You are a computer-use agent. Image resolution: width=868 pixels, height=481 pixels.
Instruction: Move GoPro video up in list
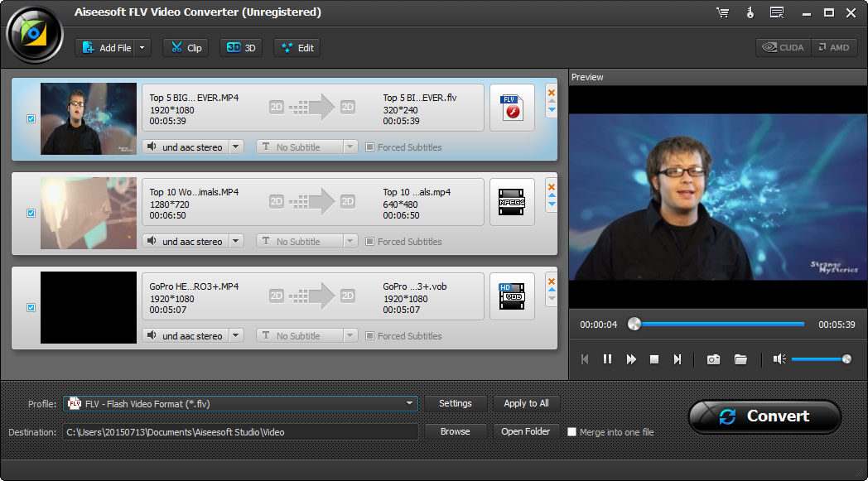click(x=552, y=290)
